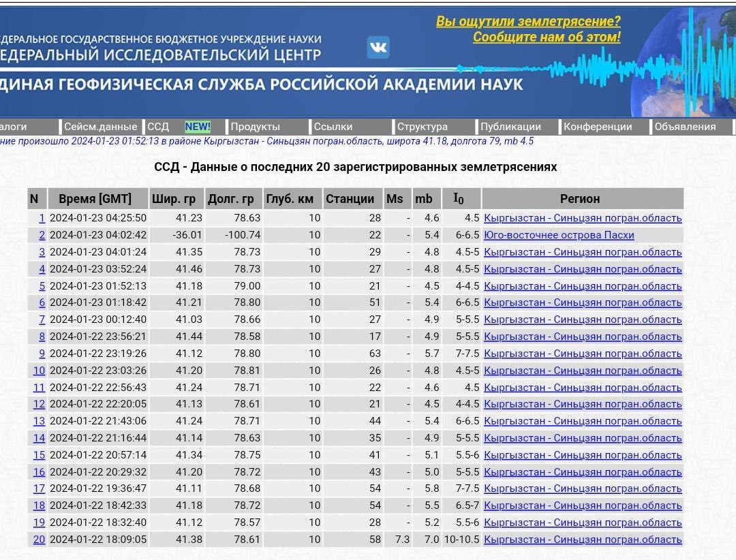Screen dimensions: 736x560
Task: Open earthquake number 2 details
Action: tap(42, 235)
